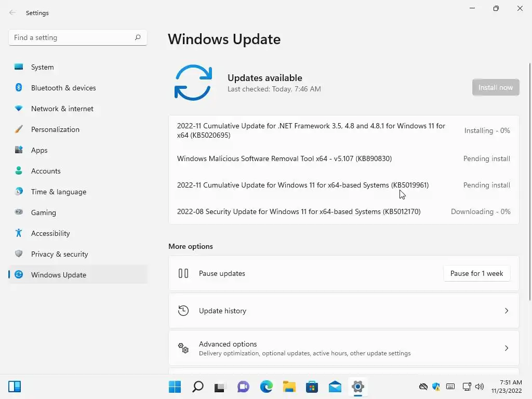532x399 pixels.
Task: Click the Personalization paintbrush icon
Action: click(19, 129)
